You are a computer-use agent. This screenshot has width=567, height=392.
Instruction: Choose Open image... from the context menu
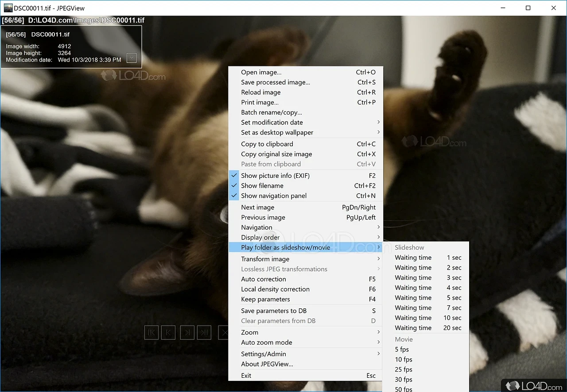tap(306, 72)
